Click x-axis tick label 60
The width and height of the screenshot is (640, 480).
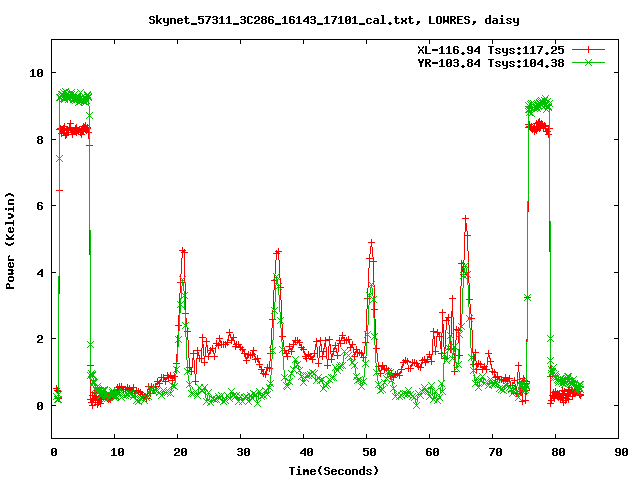[x=432, y=452]
